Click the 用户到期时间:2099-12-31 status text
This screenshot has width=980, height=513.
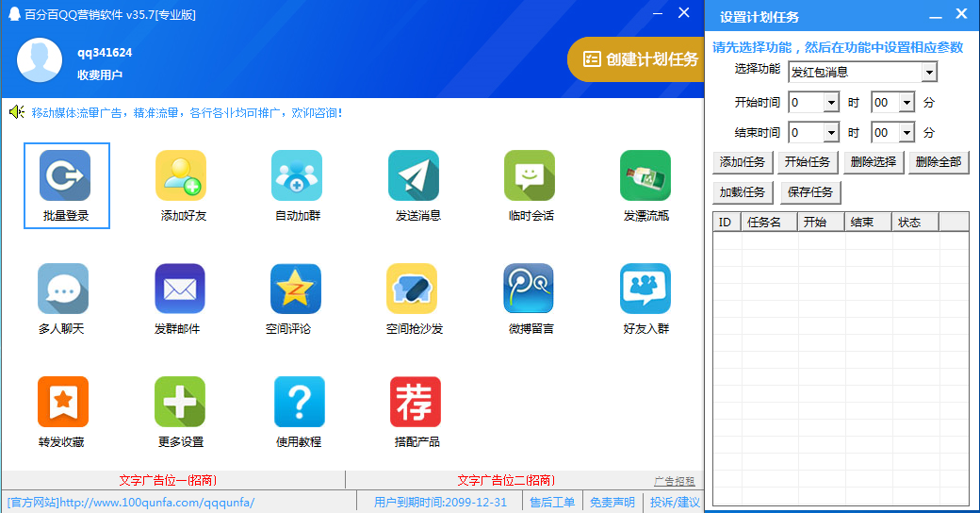coord(440,503)
